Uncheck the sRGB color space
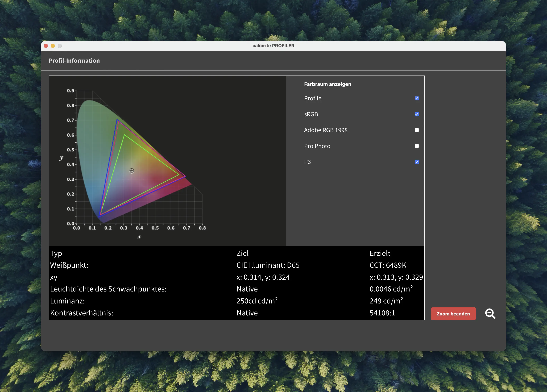547x392 pixels. (x=417, y=114)
